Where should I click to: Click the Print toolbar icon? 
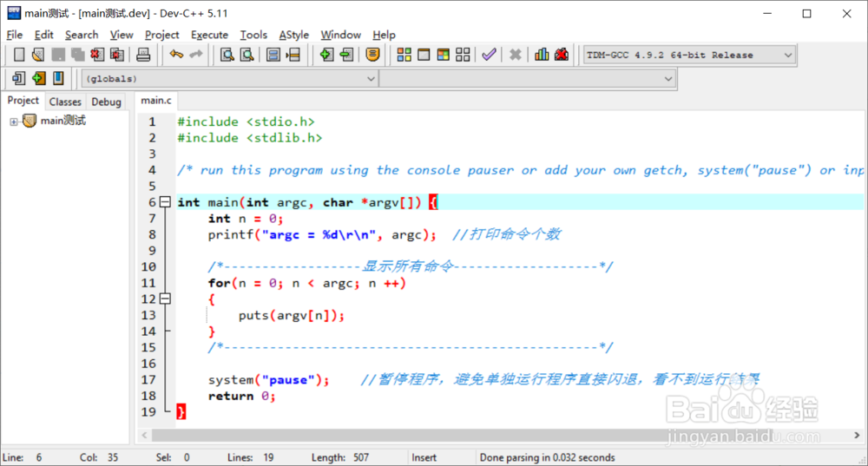click(143, 55)
